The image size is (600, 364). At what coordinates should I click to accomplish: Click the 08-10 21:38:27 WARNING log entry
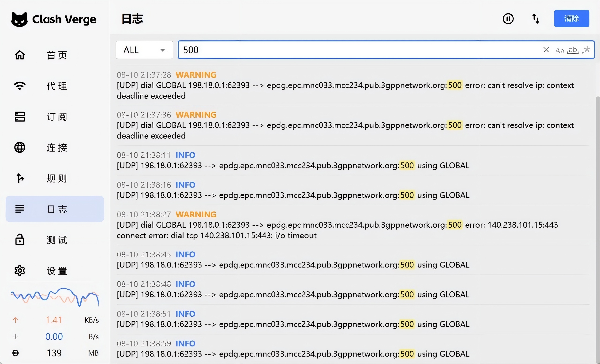(353, 225)
